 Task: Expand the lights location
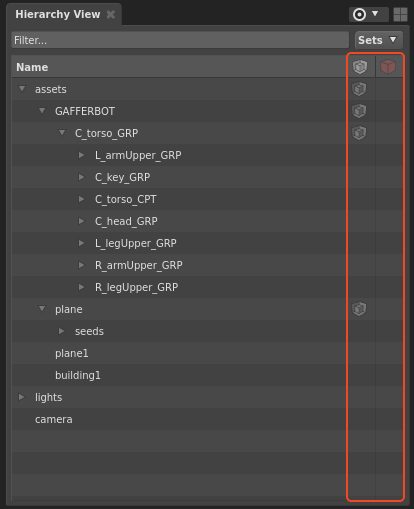pyautogui.click(x=21, y=397)
